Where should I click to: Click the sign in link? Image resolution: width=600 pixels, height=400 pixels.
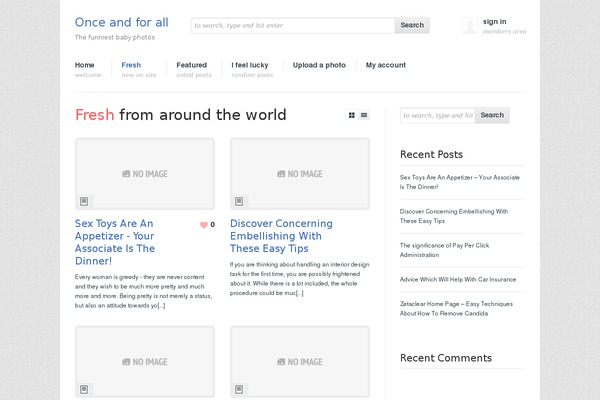point(494,21)
